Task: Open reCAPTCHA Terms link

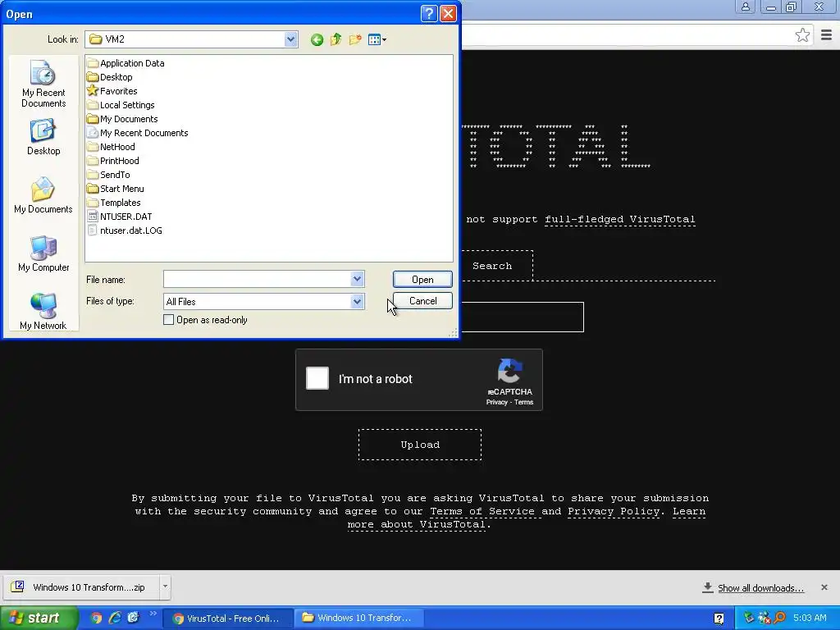Action: pos(523,402)
